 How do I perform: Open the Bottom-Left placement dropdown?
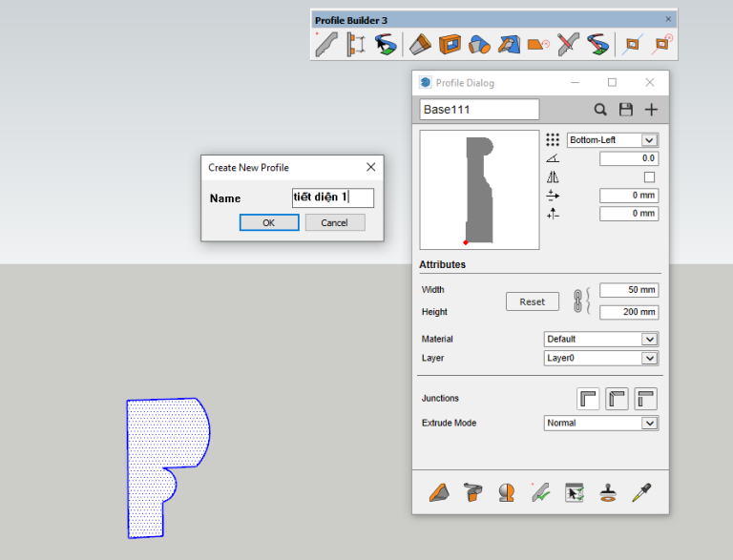613,140
